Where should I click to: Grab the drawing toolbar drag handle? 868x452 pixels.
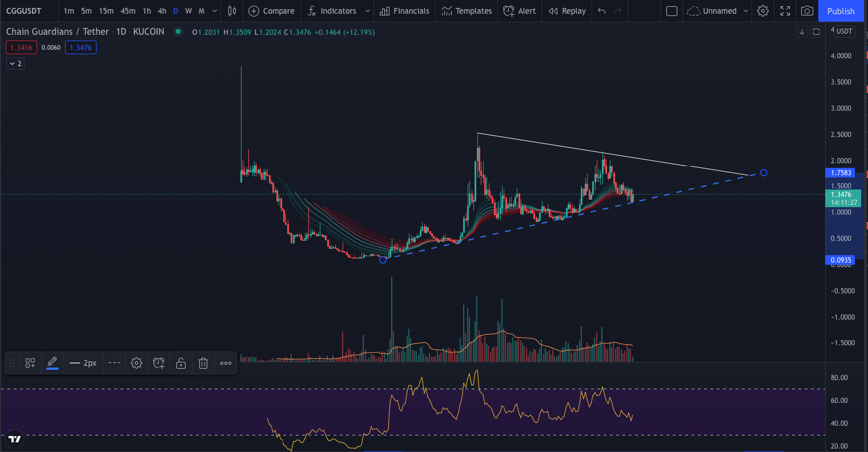[x=12, y=363]
